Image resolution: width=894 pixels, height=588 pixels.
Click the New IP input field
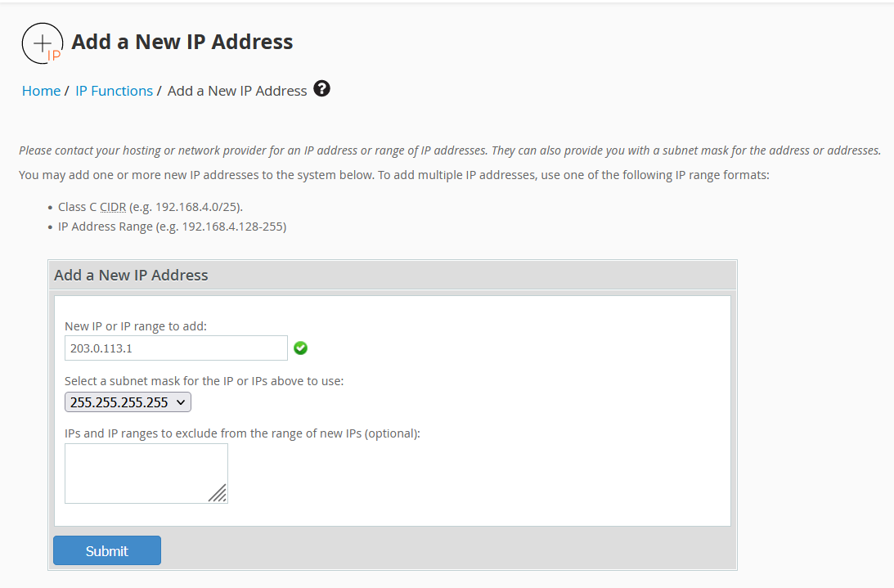(x=176, y=348)
